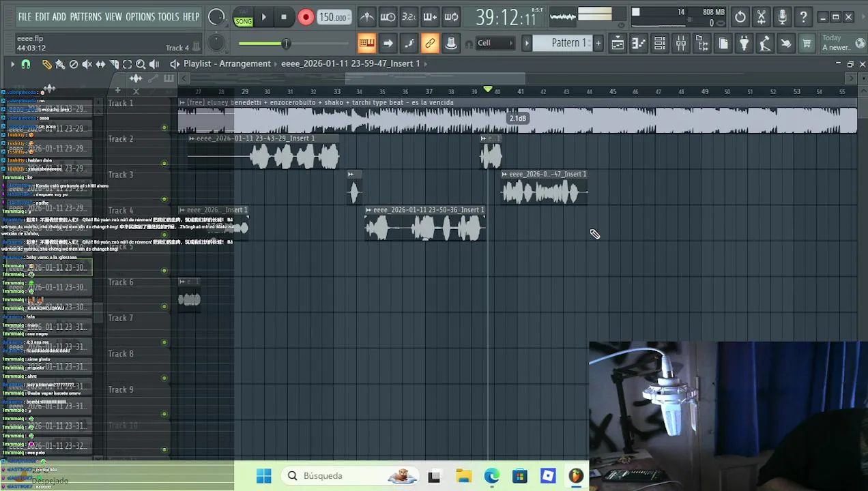Open the playlist options arrow menu
868x491 pixels.
click(12, 64)
